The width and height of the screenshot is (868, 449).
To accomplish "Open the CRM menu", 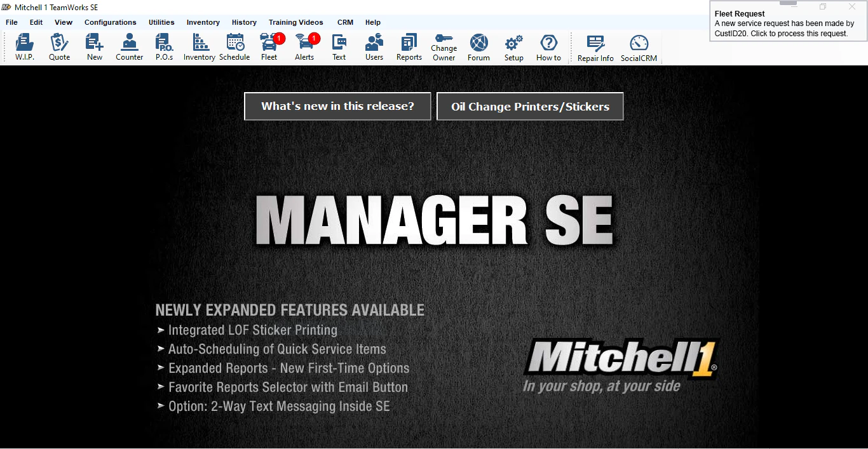I will 345,22.
